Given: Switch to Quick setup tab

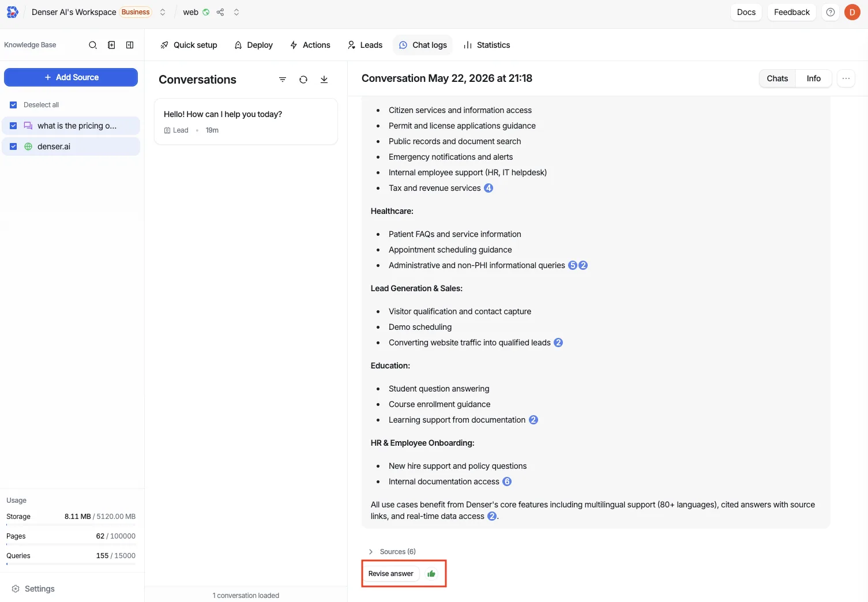Looking at the screenshot, I should pos(189,45).
